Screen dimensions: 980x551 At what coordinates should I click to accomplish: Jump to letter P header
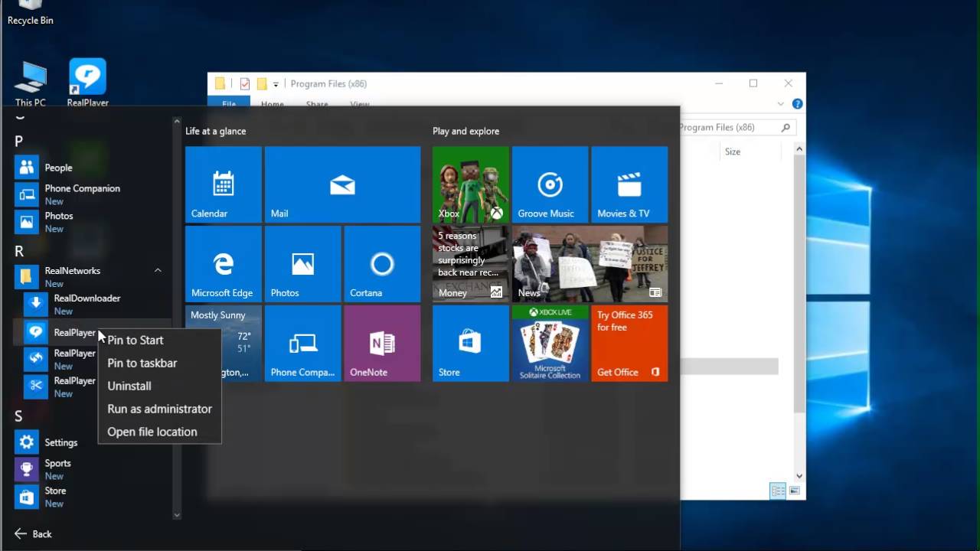click(x=19, y=142)
